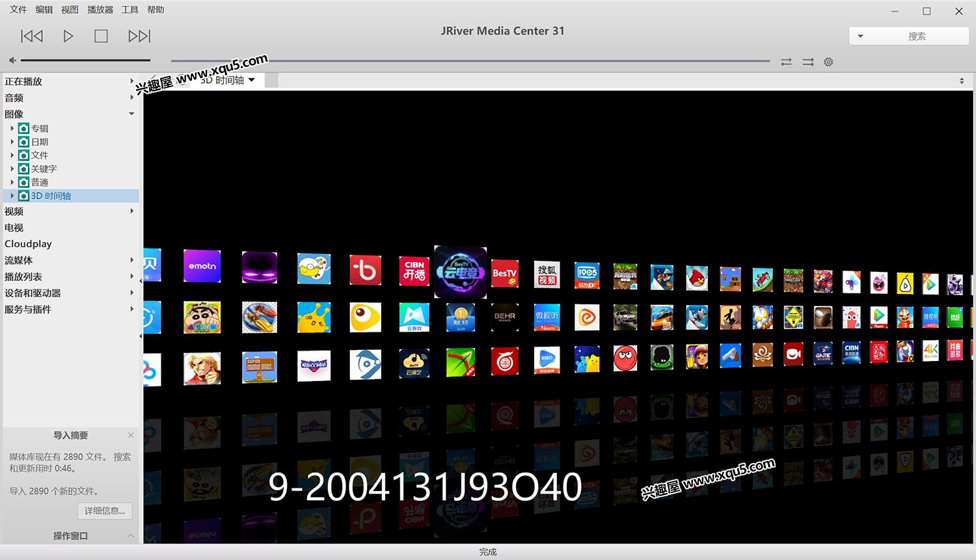Select the 1905 movie thumbnail
The height and width of the screenshot is (560, 976).
587,275
